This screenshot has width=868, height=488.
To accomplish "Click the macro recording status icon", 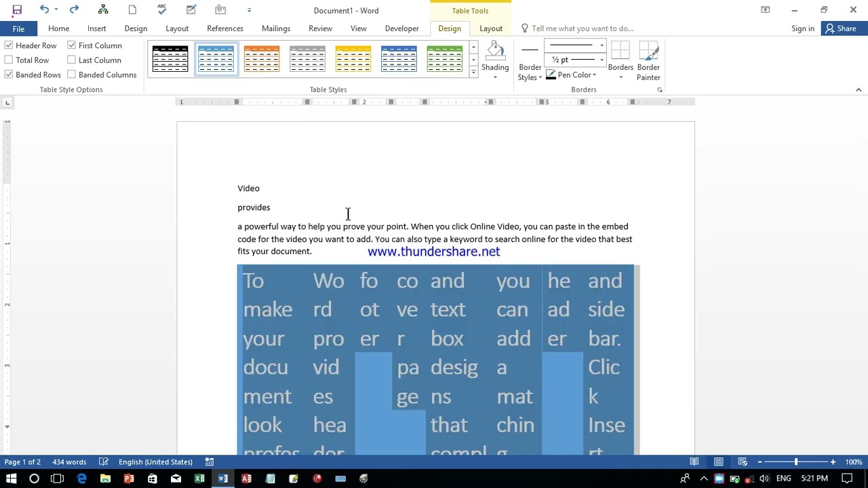I will click(x=210, y=462).
